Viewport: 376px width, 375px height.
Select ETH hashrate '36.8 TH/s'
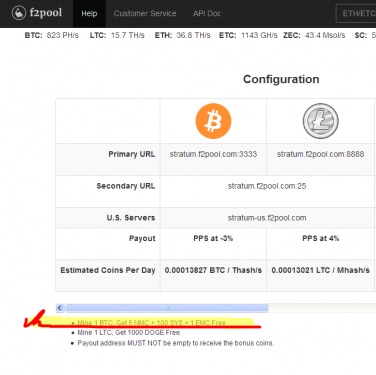pyautogui.click(x=193, y=35)
